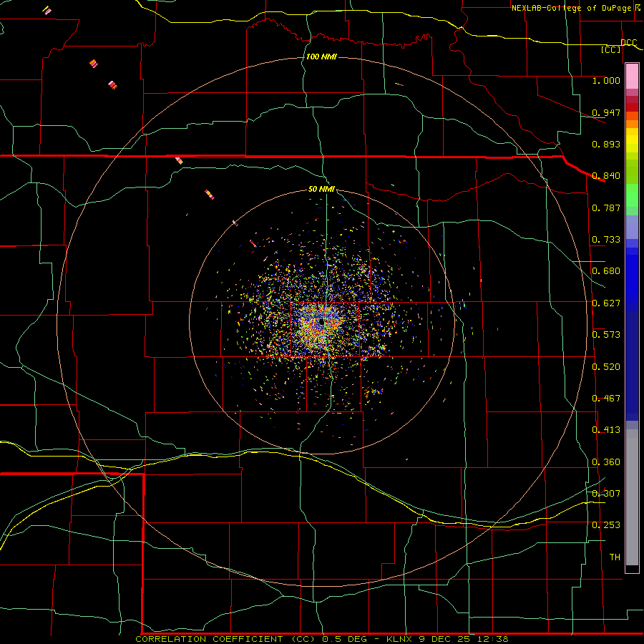Click the 0.360 legend value
The height and width of the screenshot is (644, 644).
[x=606, y=462]
